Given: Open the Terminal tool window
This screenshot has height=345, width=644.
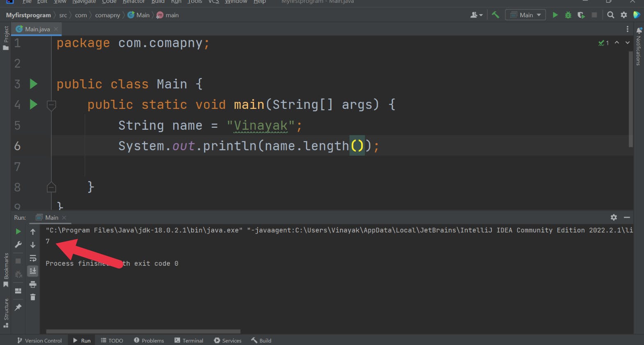Looking at the screenshot, I should click(x=189, y=340).
